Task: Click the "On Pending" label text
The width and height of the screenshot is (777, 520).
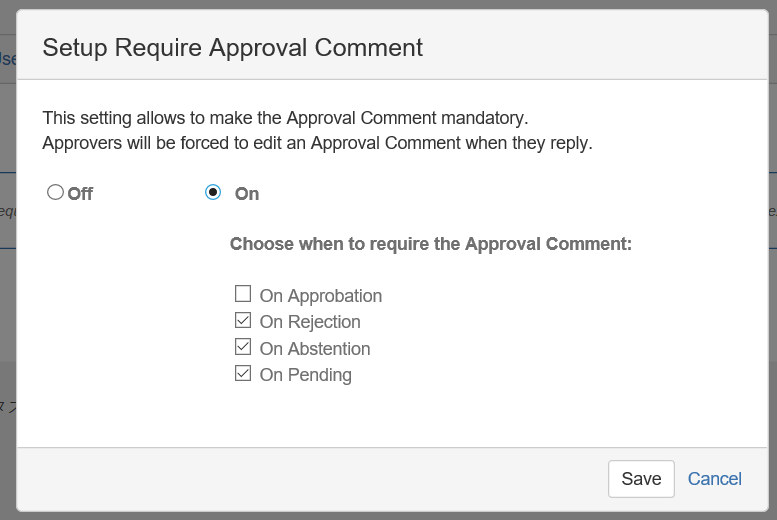Action: tap(305, 375)
